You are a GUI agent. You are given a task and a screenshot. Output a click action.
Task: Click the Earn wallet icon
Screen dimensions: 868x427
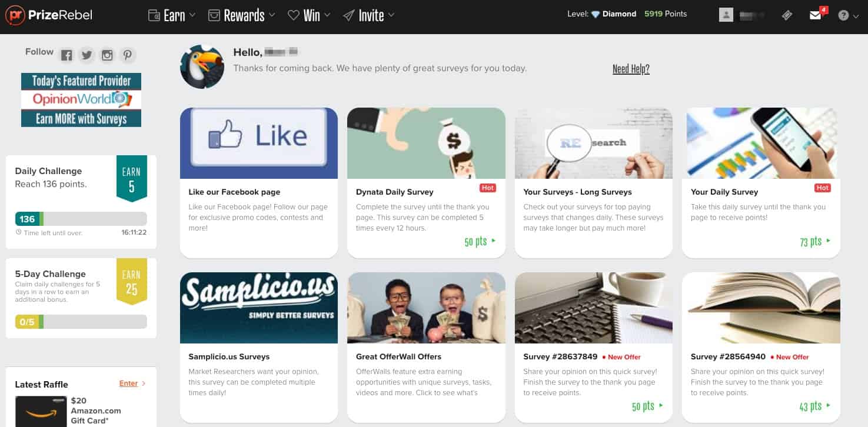[154, 15]
